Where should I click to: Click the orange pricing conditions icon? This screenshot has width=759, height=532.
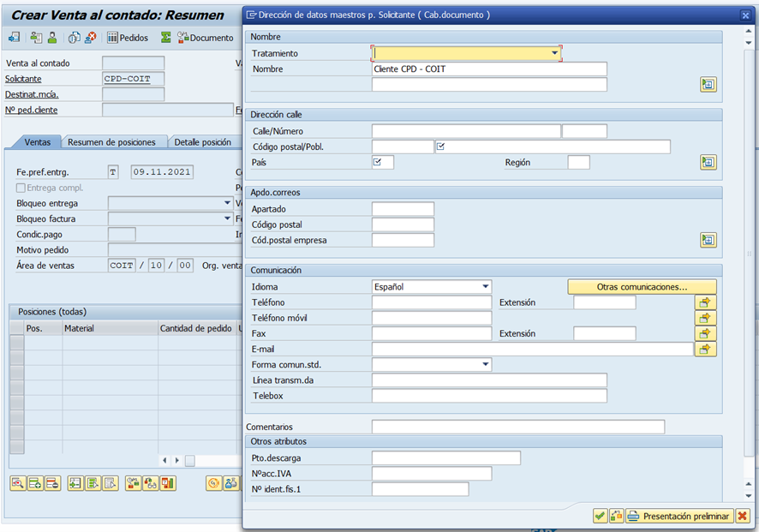click(x=214, y=482)
